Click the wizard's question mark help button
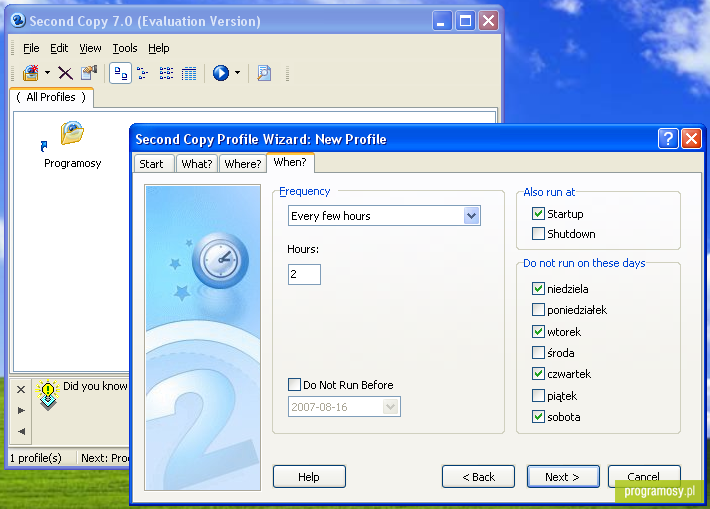710x509 pixels. (x=668, y=139)
